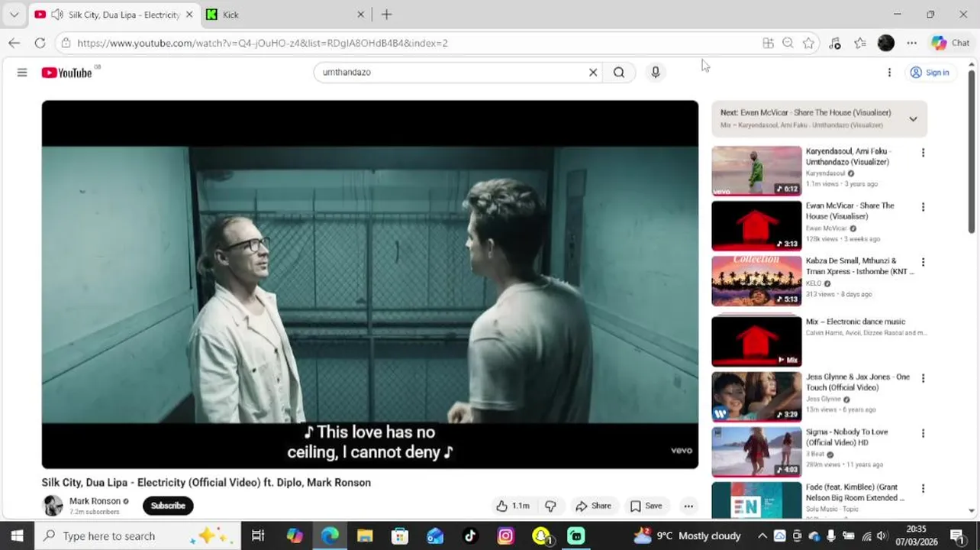Image resolution: width=980 pixels, height=550 pixels.
Task: Show hidden system tray icons
Action: 762,535
